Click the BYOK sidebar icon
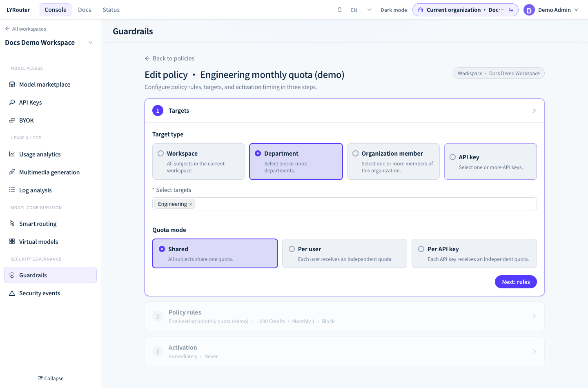 coord(12,120)
